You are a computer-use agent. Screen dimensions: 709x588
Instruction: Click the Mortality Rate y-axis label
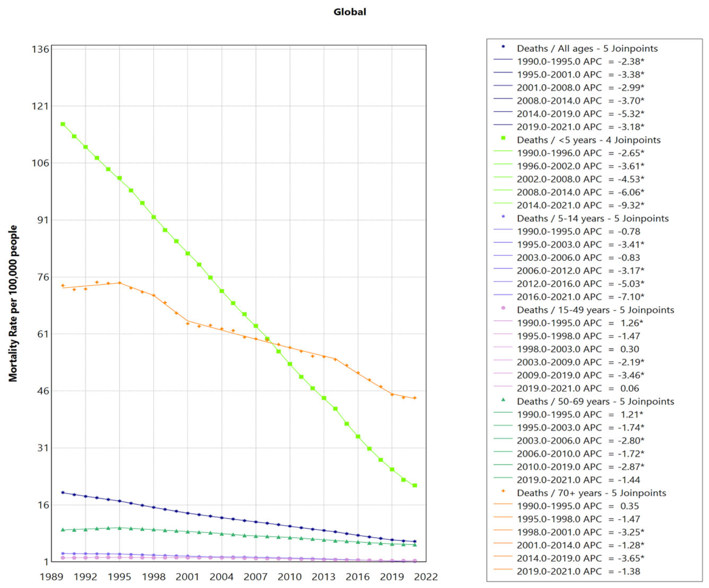click(x=13, y=304)
